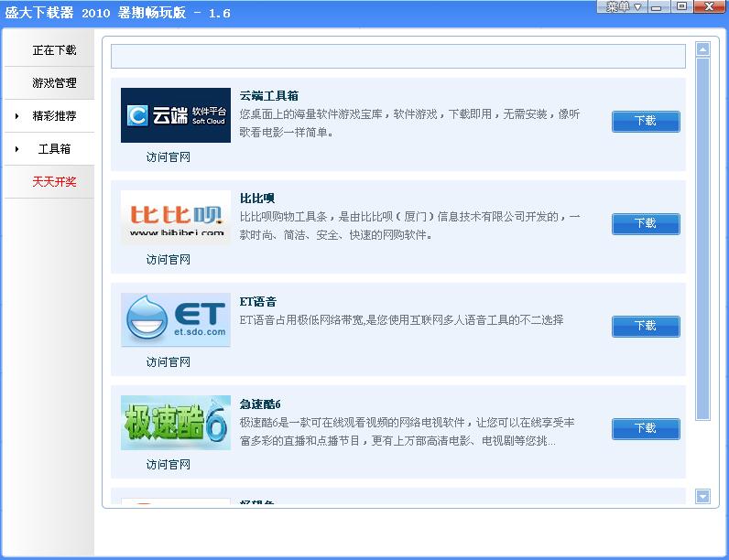Click the 云端工具箱 description paragraph
The width and height of the screenshot is (729, 560).
click(x=409, y=124)
